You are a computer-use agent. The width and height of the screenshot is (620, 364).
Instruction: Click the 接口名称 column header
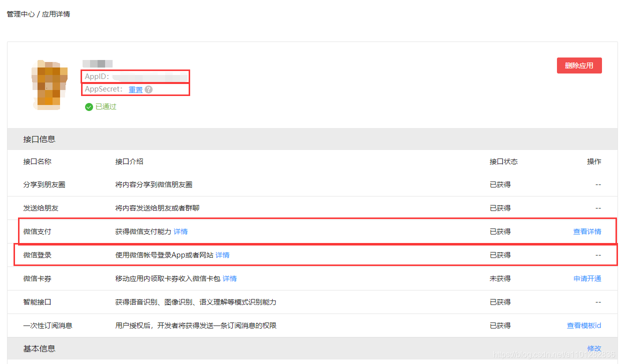coord(37,161)
